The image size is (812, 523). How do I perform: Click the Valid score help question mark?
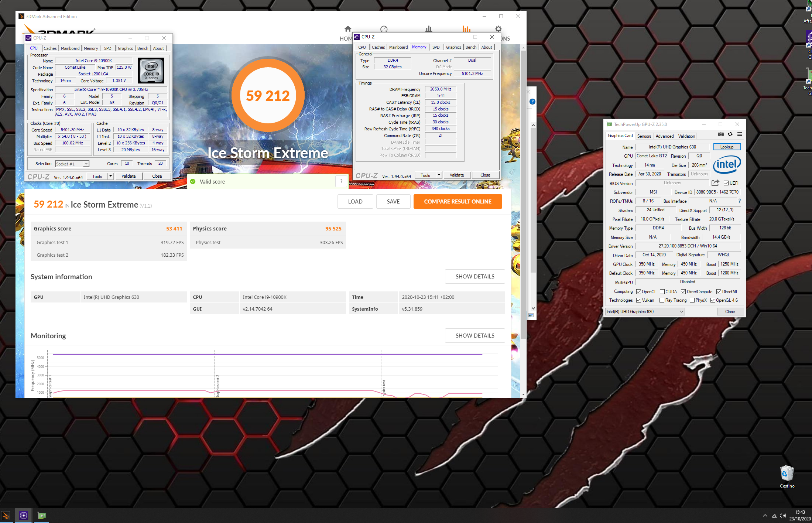[x=341, y=181]
